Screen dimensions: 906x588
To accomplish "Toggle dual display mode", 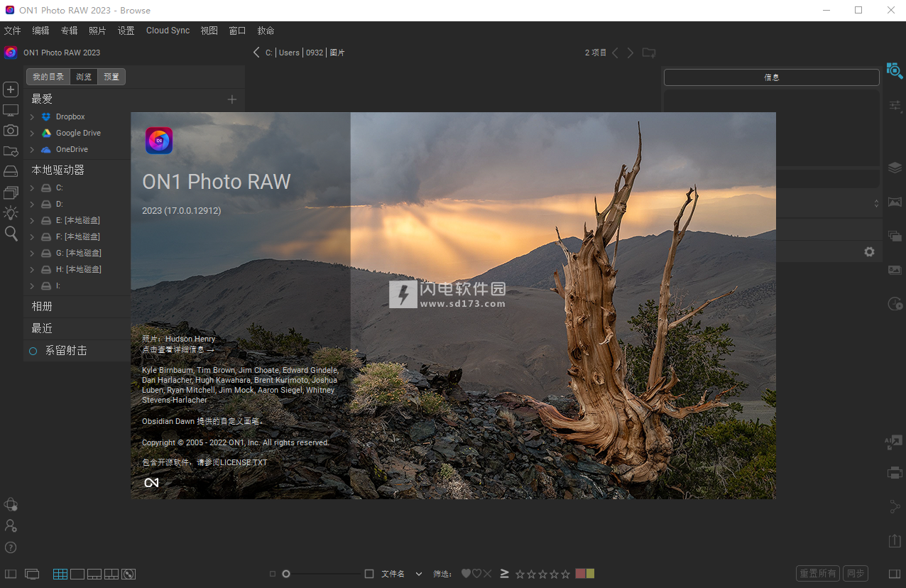I will [x=32, y=574].
